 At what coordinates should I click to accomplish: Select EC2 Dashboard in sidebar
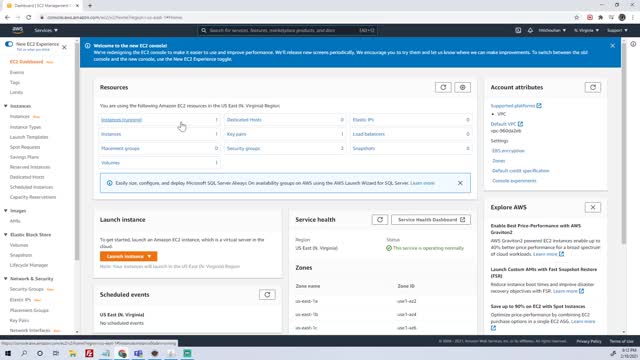(x=26, y=62)
